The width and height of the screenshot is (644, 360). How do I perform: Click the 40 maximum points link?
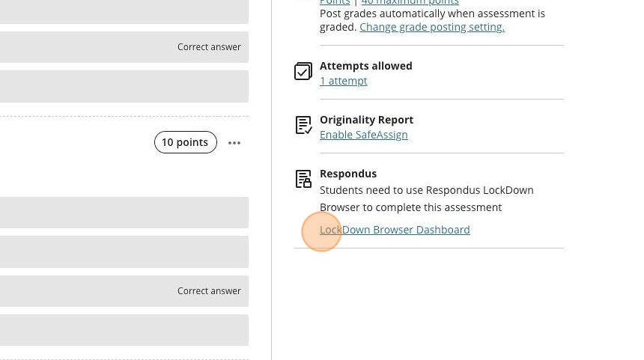coord(410,3)
